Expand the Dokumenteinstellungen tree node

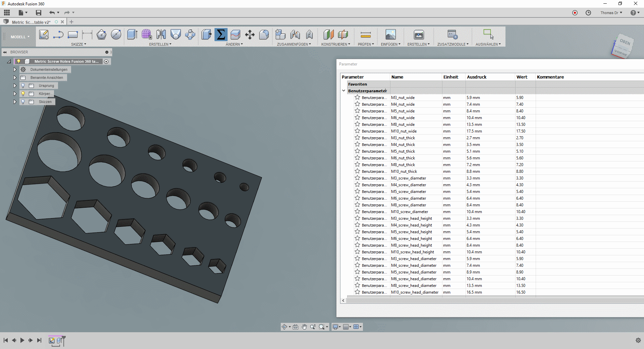coord(15,69)
